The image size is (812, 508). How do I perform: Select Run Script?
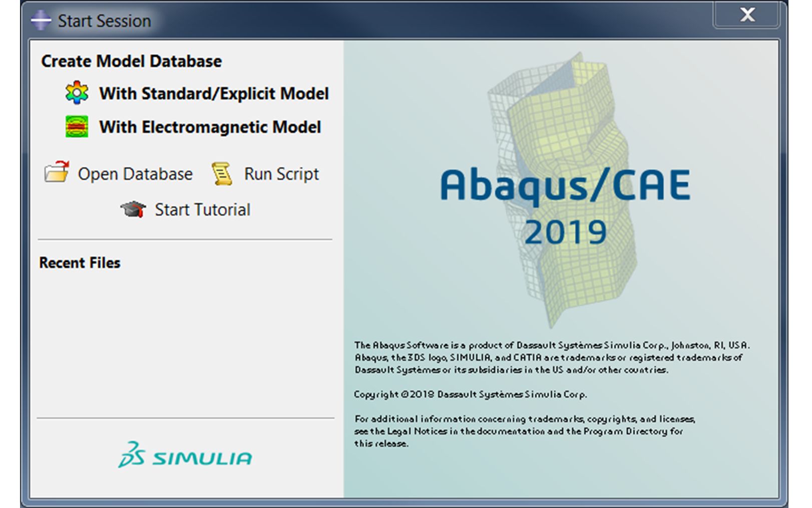click(281, 174)
